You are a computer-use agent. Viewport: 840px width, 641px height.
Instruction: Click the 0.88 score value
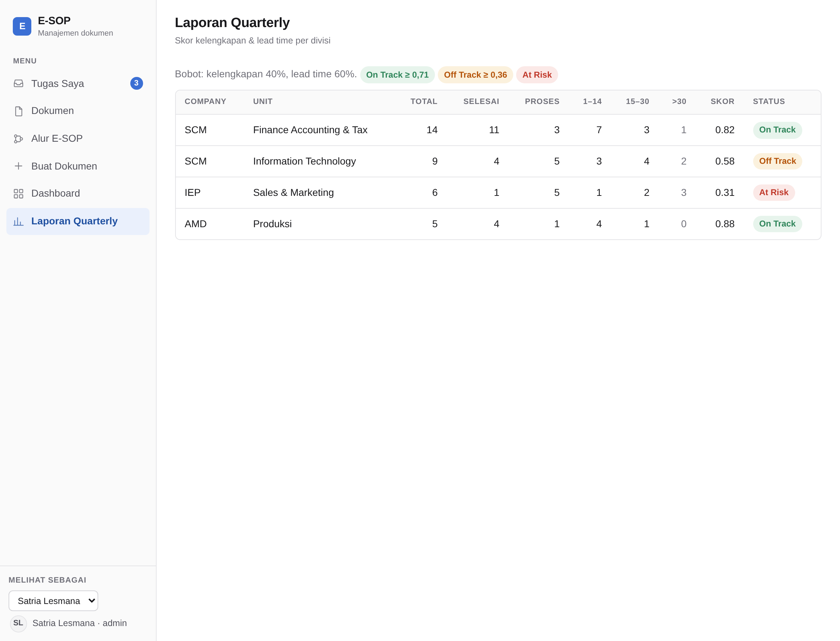724,224
